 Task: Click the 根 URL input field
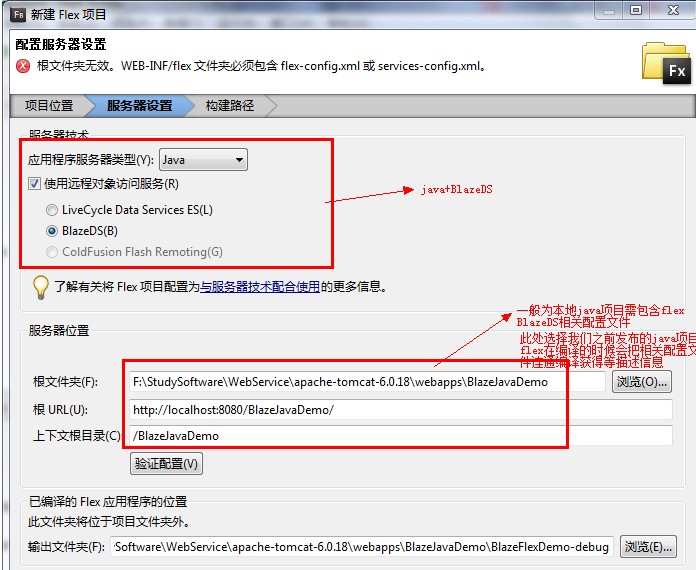[x=401, y=409]
